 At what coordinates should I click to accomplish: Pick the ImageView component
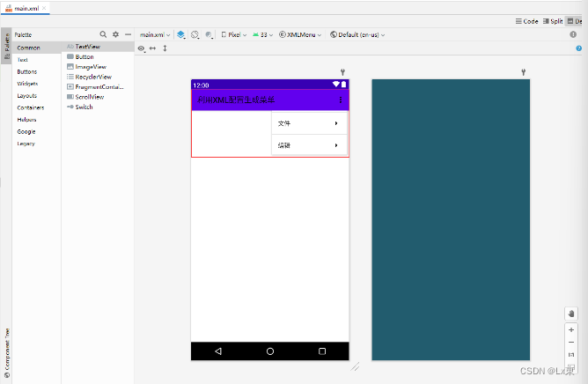tap(99, 67)
